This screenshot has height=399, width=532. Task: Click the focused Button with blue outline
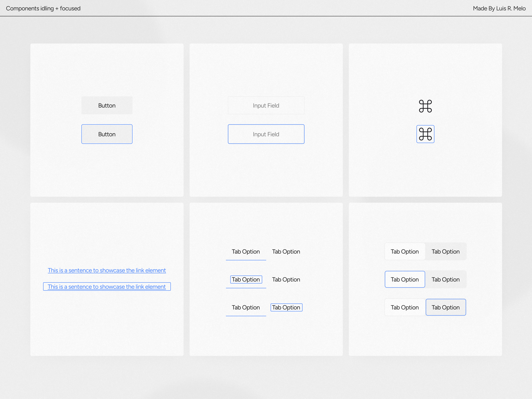pyautogui.click(x=107, y=134)
